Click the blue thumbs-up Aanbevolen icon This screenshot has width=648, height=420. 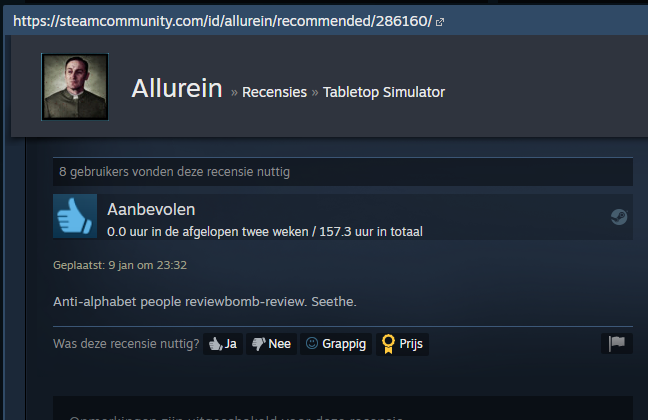coord(75,216)
